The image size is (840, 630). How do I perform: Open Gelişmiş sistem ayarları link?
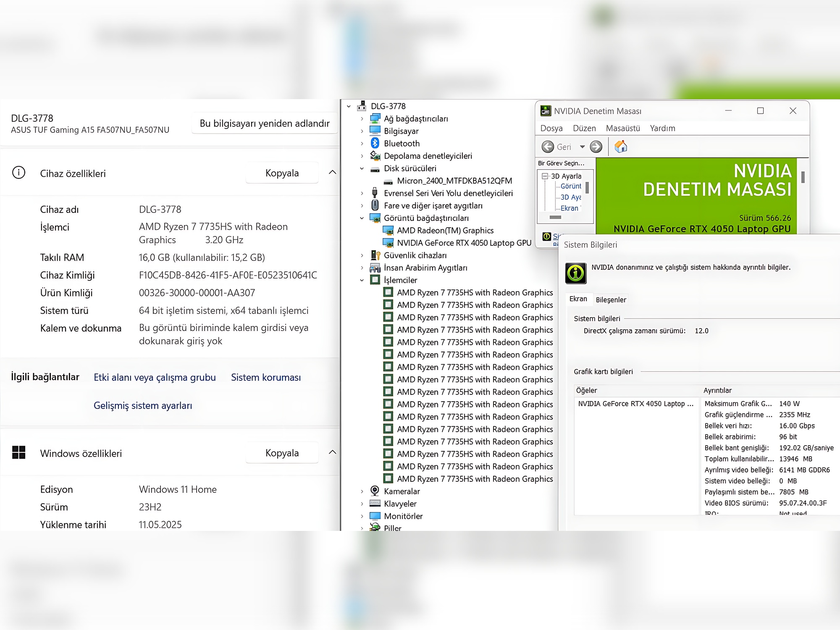tap(143, 405)
